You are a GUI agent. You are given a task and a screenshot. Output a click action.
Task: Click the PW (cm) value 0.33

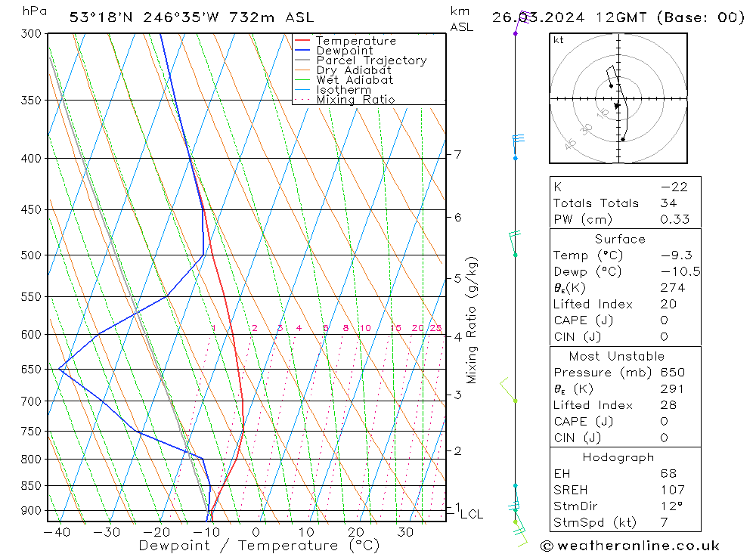click(675, 219)
